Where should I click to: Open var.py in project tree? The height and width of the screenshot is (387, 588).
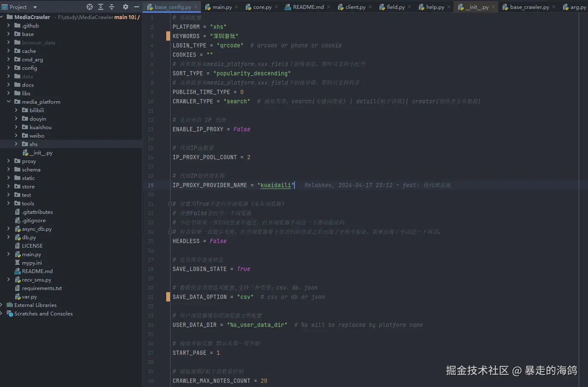(x=29, y=296)
